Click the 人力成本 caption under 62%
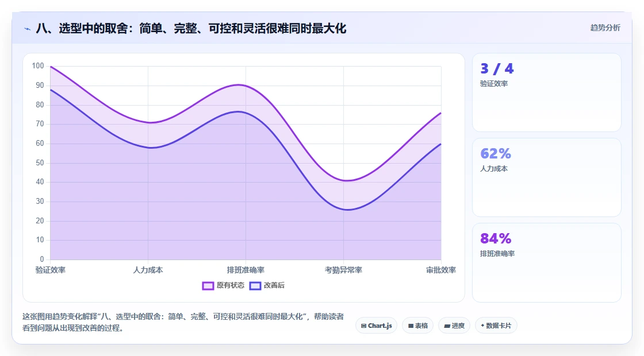Viewport: 644px width, 356px height. (x=494, y=169)
